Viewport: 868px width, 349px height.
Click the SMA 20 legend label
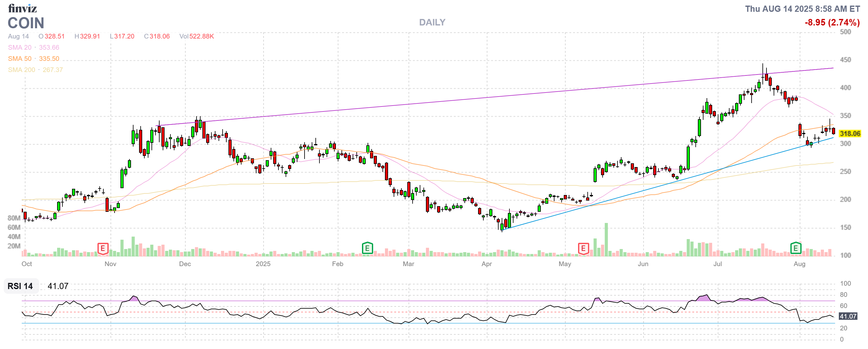click(20, 48)
